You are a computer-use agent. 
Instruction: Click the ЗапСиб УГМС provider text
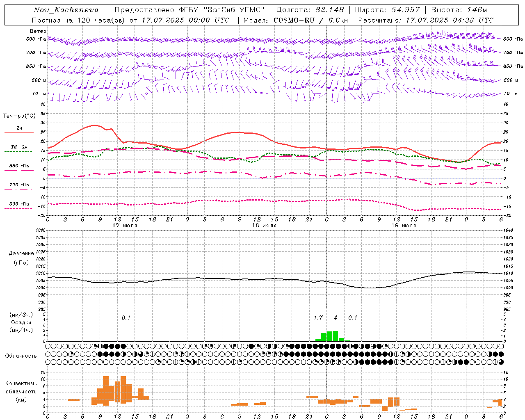pyautogui.click(x=234, y=10)
